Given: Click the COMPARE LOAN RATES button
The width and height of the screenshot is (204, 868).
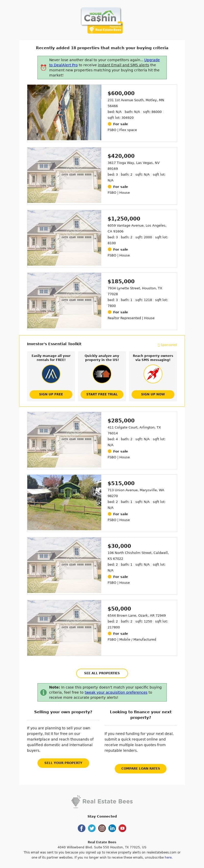Looking at the screenshot, I should click(141, 768).
